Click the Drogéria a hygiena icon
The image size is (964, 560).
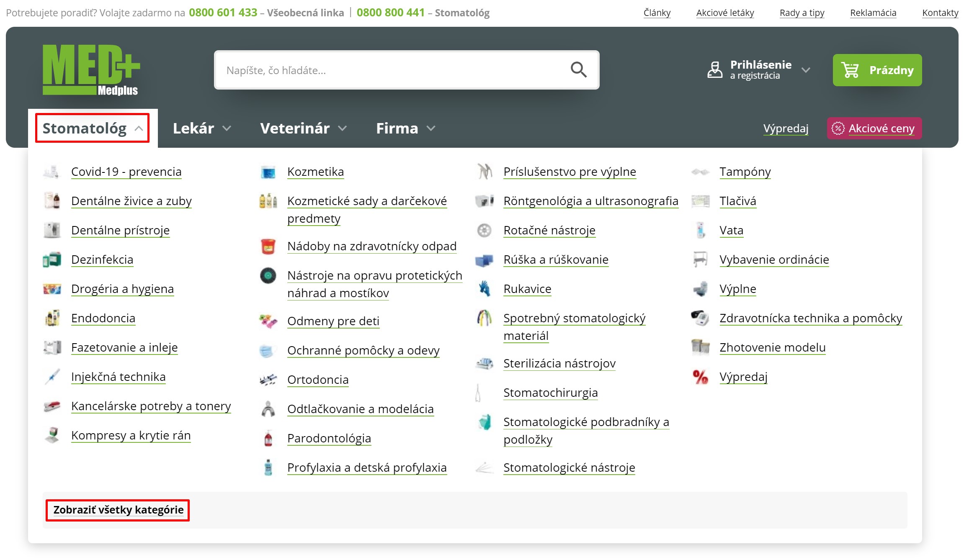pyautogui.click(x=52, y=289)
